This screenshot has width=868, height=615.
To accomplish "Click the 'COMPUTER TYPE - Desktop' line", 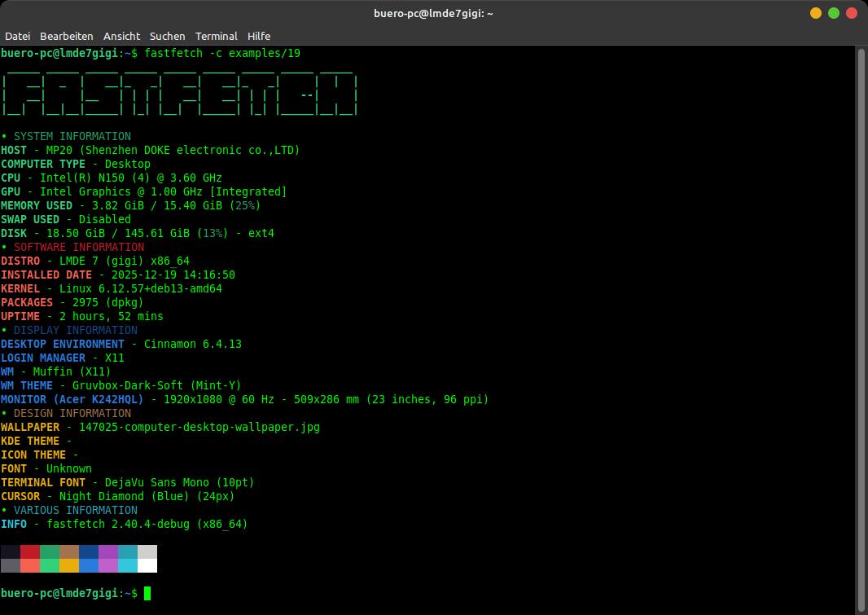I will coord(75,164).
